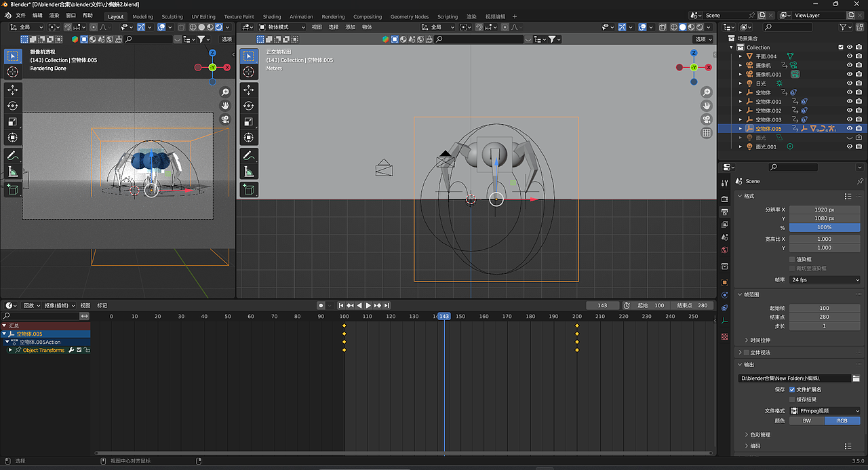868x470 pixels.
Task: Open the 编辑 menu
Action: pyautogui.click(x=37, y=15)
